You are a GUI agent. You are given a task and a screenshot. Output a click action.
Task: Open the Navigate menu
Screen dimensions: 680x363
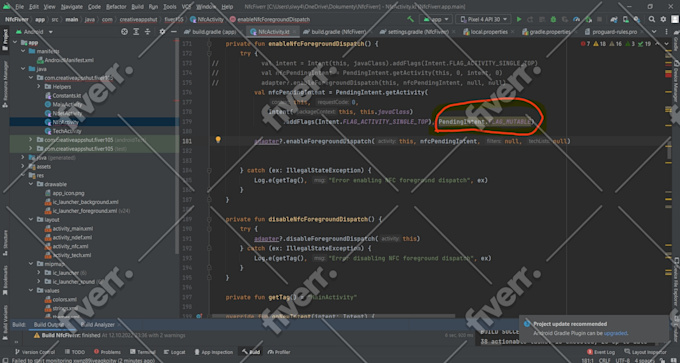[x=72, y=7]
